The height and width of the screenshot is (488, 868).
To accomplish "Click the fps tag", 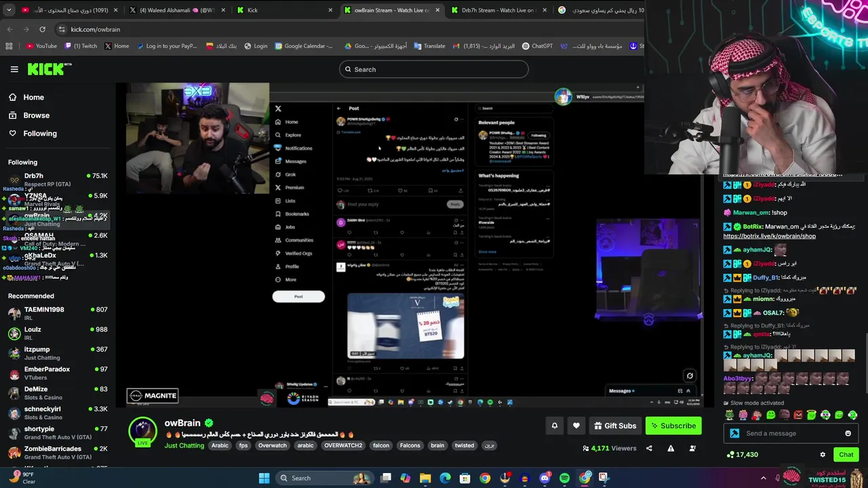I will click(x=243, y=446).
